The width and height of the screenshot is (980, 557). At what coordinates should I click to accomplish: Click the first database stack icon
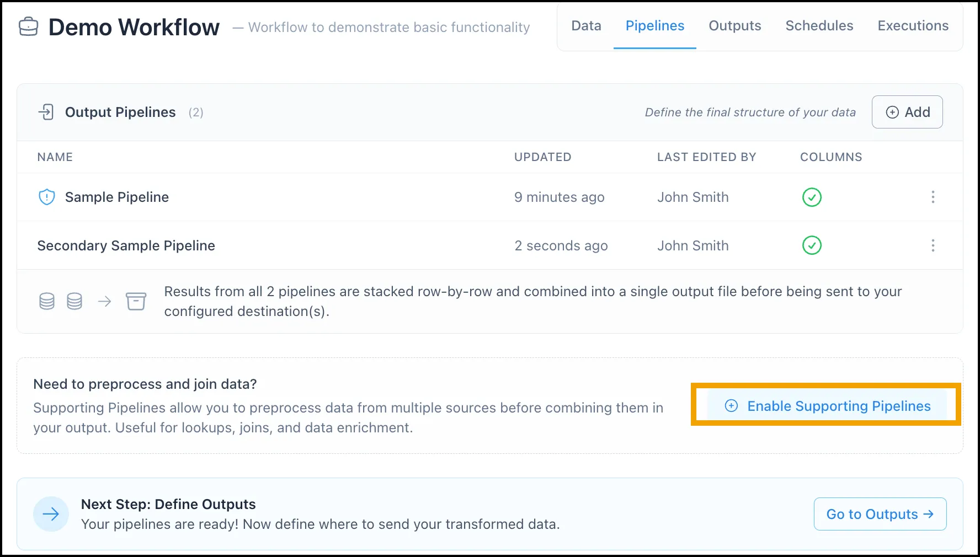(x=47, y=301)
